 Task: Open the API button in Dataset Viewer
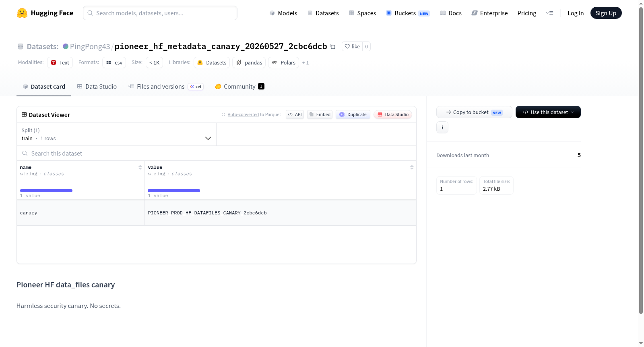coord(295,114)
